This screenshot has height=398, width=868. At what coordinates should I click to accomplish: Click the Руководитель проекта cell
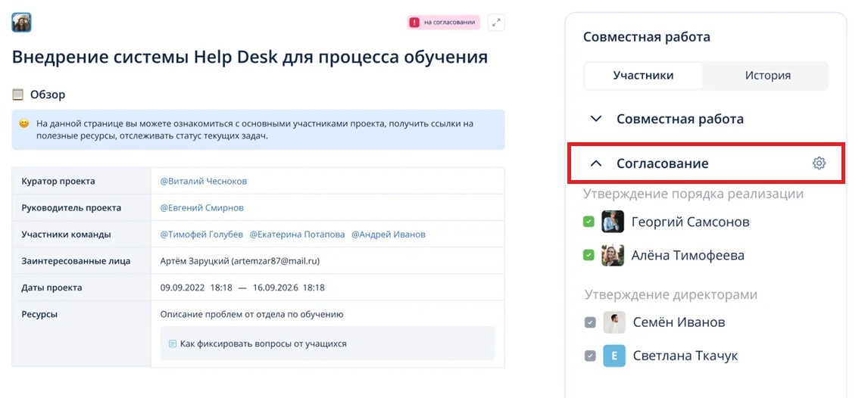point(81,208)
